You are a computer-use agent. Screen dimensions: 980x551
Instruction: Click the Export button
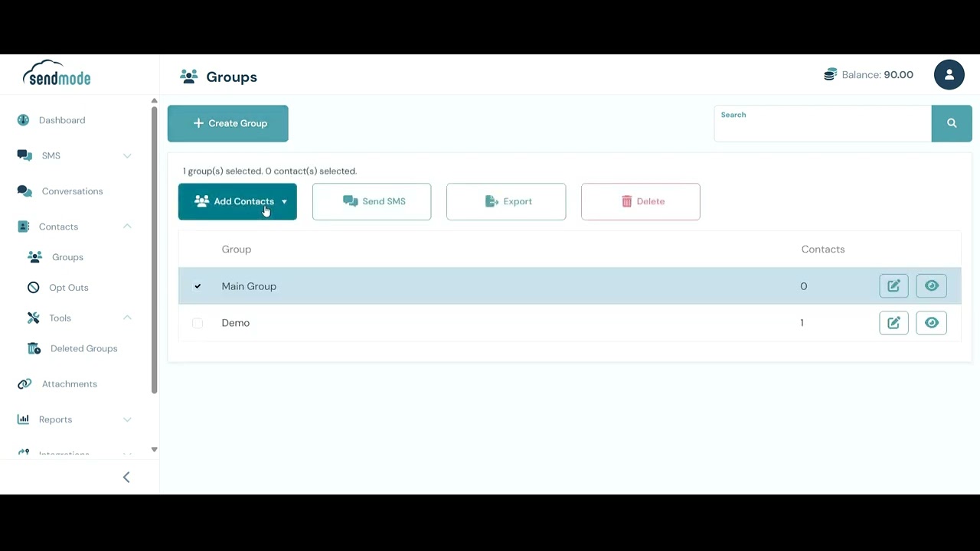pos(506,201)
